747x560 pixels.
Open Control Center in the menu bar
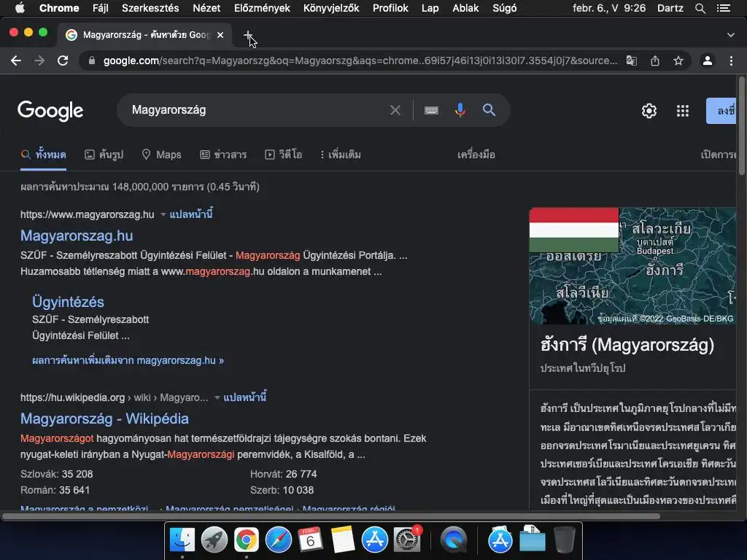pyautogui.click(x=723, y=8)
